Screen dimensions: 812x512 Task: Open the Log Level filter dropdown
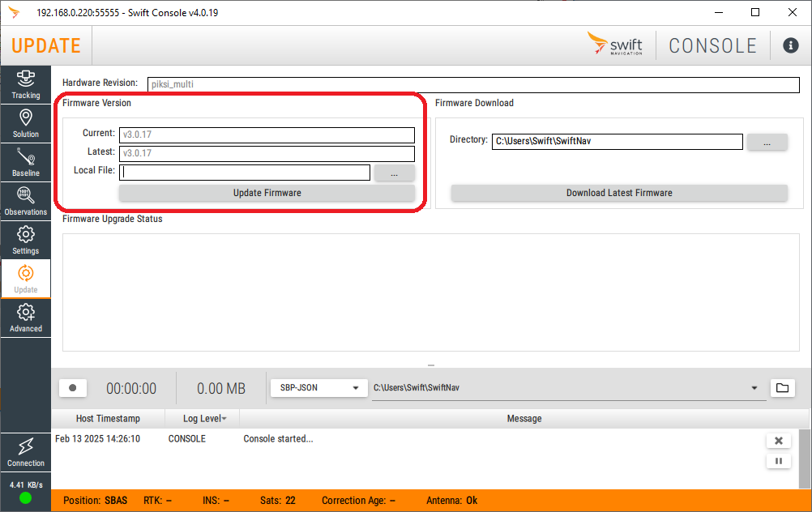(204, 418)
